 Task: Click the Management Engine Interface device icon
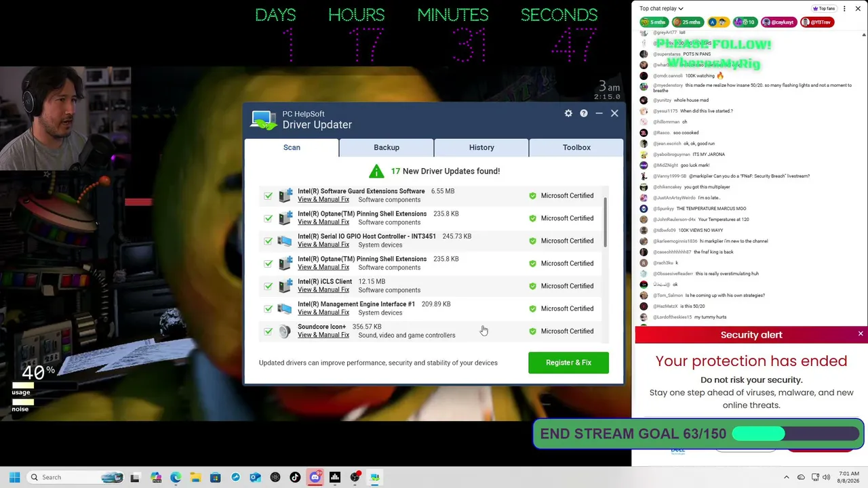pos(285,308)
